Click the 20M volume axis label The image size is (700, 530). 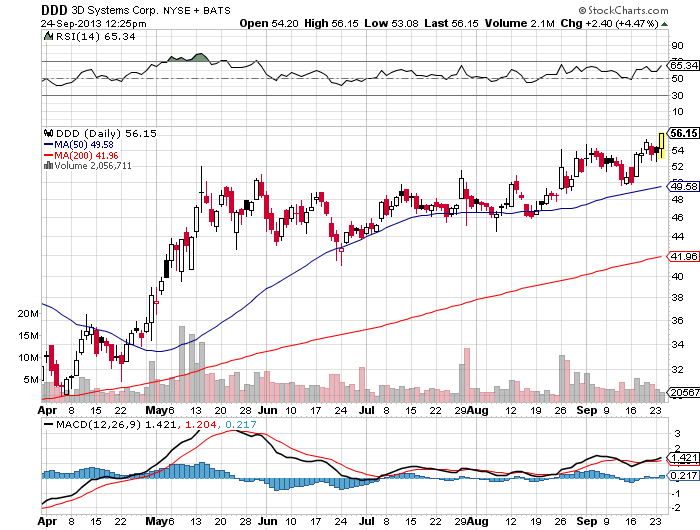28,313
